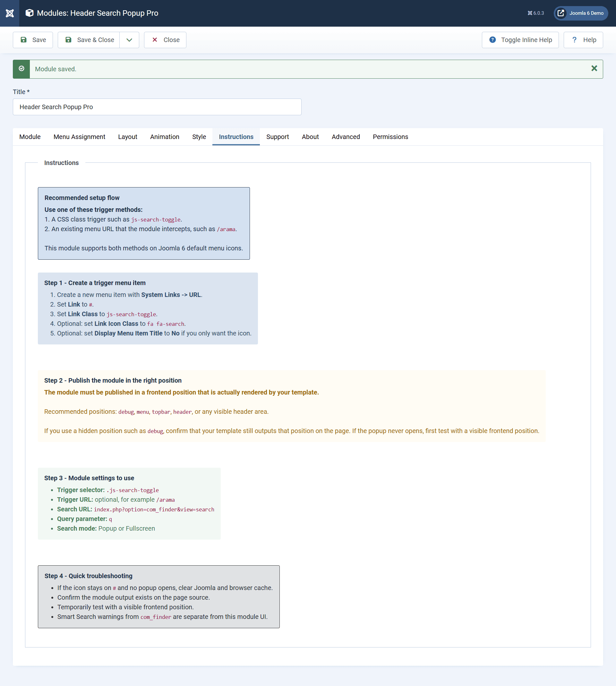Click the question mark icon on Help button
616x686 pixels.
click(574, 39)
